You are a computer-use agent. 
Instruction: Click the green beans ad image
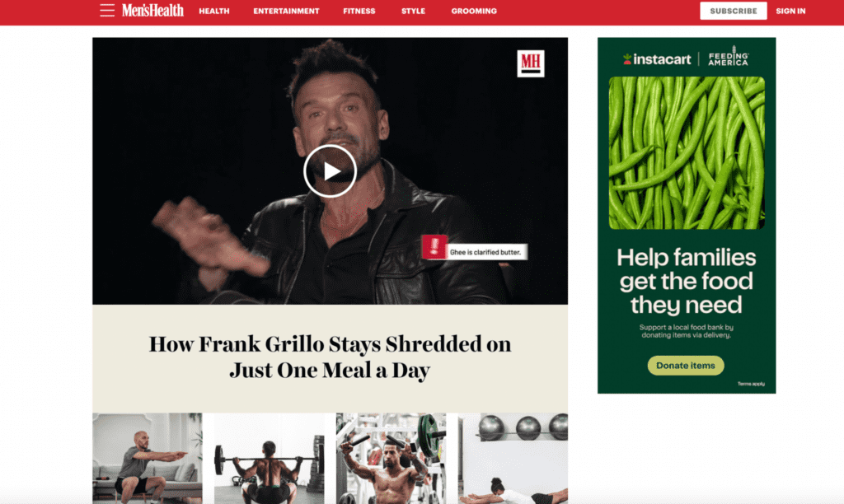[x=687, y=152]
